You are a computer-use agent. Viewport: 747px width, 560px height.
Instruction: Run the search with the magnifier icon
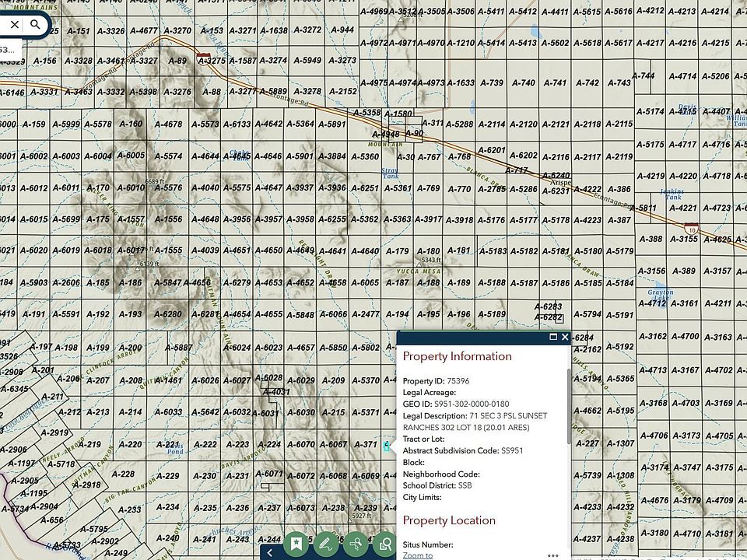[x=35, y=24]
